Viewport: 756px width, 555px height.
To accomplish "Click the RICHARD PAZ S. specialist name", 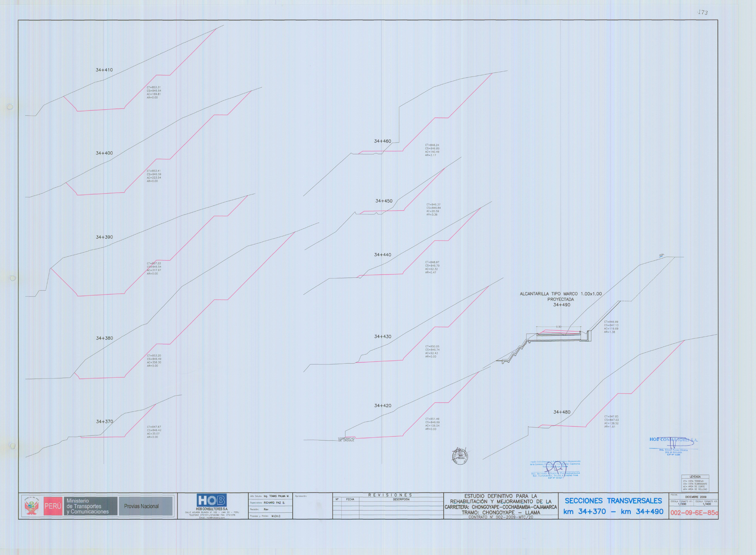I will (274, 503).
